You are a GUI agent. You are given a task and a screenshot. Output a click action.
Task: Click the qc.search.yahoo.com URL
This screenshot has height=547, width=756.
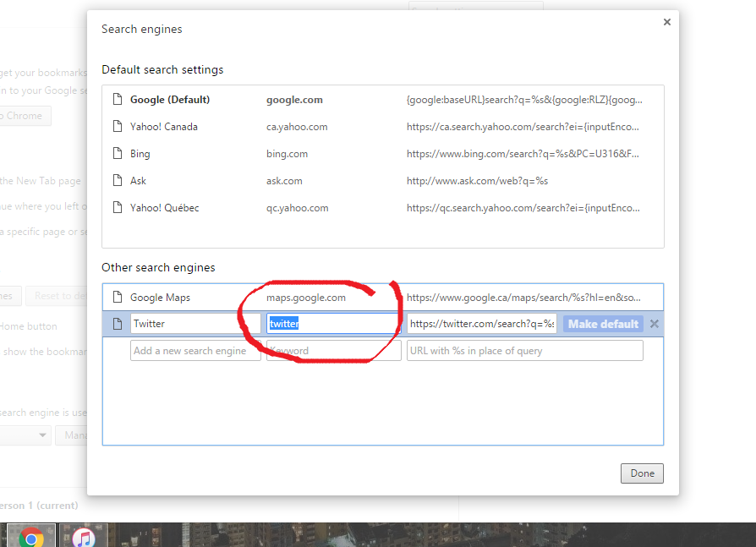(523, 208)
